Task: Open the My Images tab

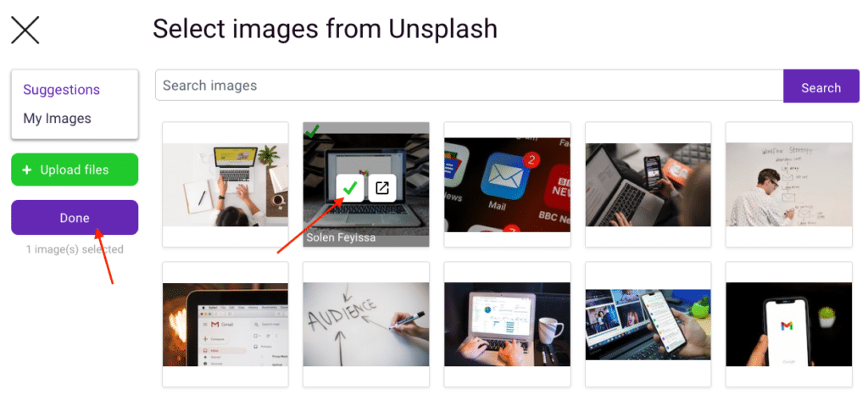Action: point(57,119)
